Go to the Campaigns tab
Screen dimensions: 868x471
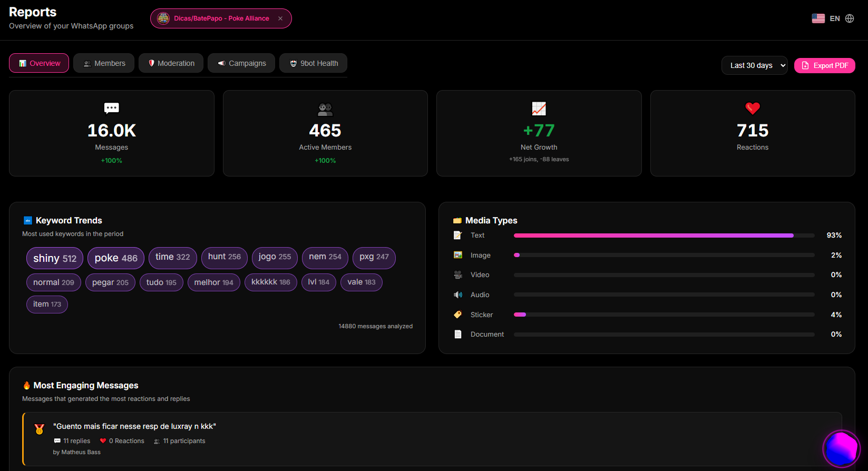pos(241,63)
